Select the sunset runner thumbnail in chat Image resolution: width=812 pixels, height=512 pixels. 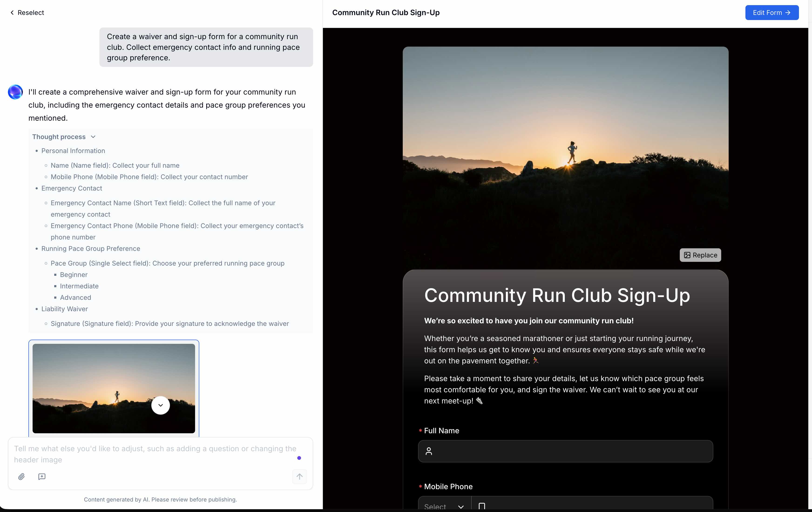pyautogui.click(x=101, y=378)
